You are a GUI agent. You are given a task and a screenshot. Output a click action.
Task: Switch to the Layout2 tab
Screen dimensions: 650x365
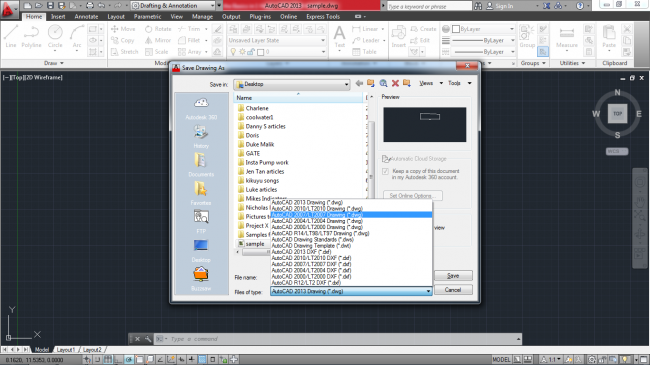coord(92,350)
